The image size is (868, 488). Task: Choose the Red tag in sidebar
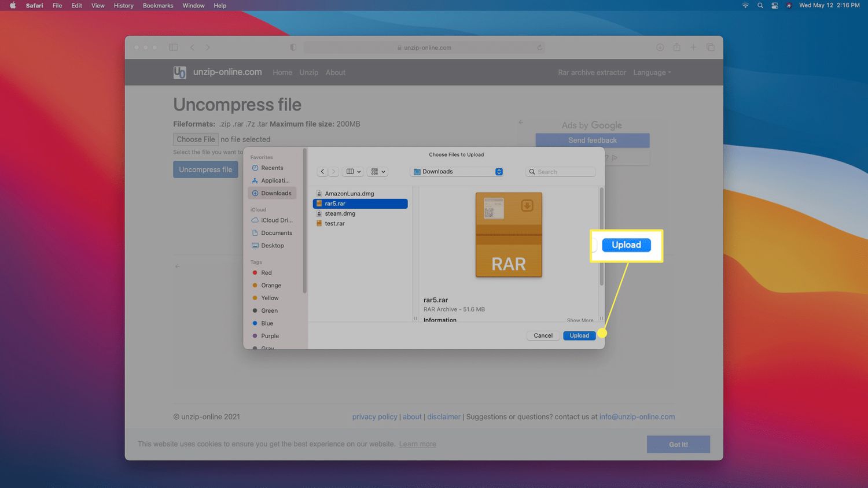[266, 273]
